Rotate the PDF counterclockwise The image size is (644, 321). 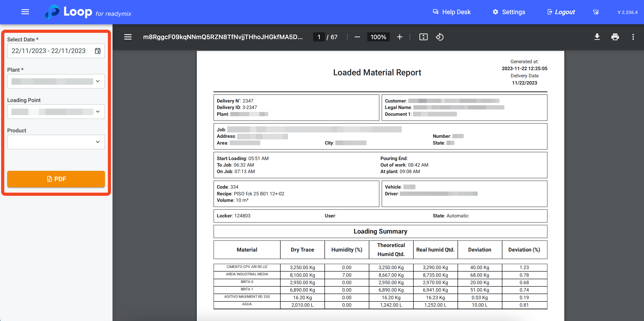(440, 37)
